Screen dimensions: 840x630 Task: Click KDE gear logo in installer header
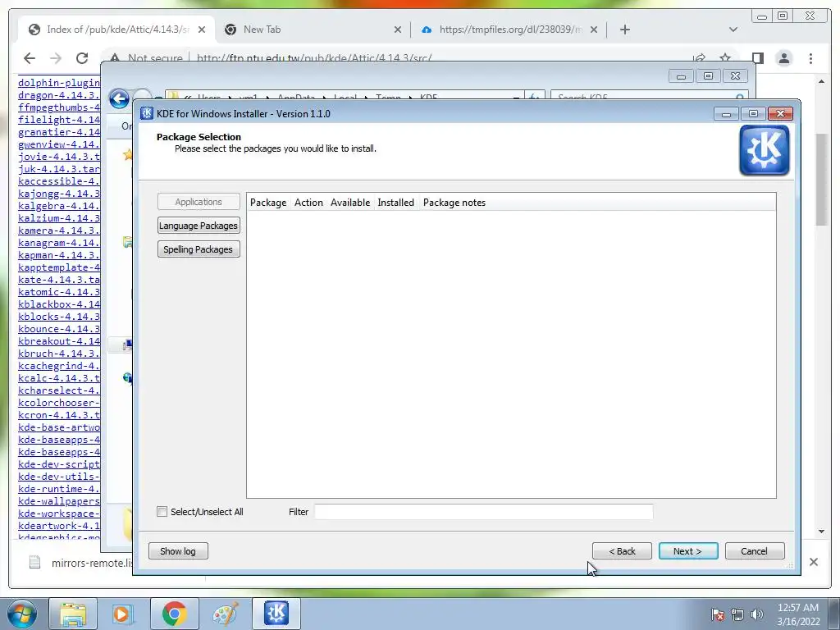pos(764,151)
